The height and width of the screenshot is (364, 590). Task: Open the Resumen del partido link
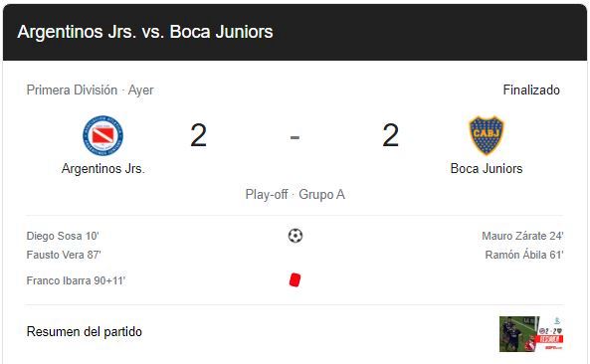click(x=85, y=331)
